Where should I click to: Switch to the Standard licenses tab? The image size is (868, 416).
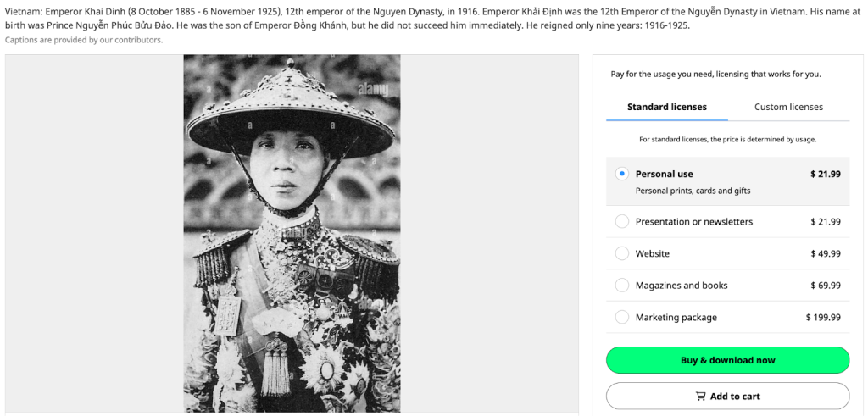[666, 107]
